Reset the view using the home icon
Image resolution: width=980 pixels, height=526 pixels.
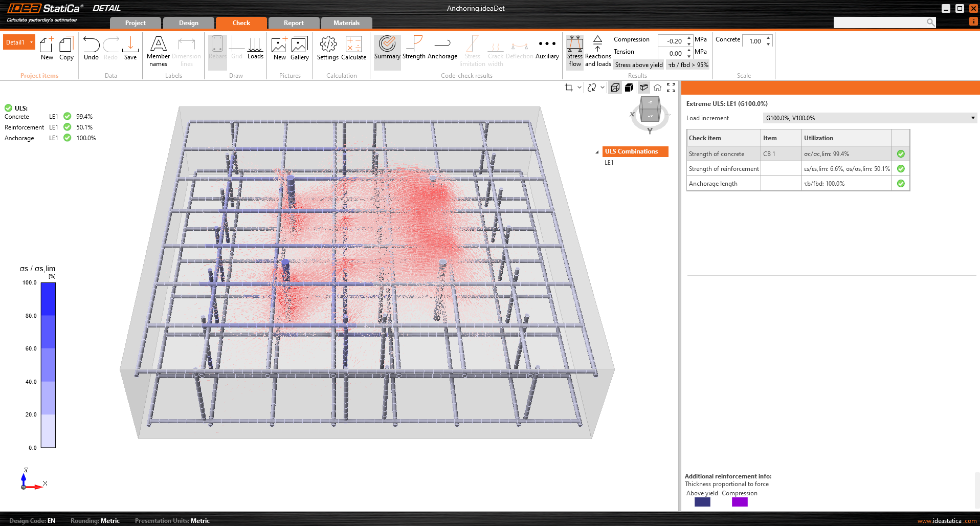coord(657,87)
